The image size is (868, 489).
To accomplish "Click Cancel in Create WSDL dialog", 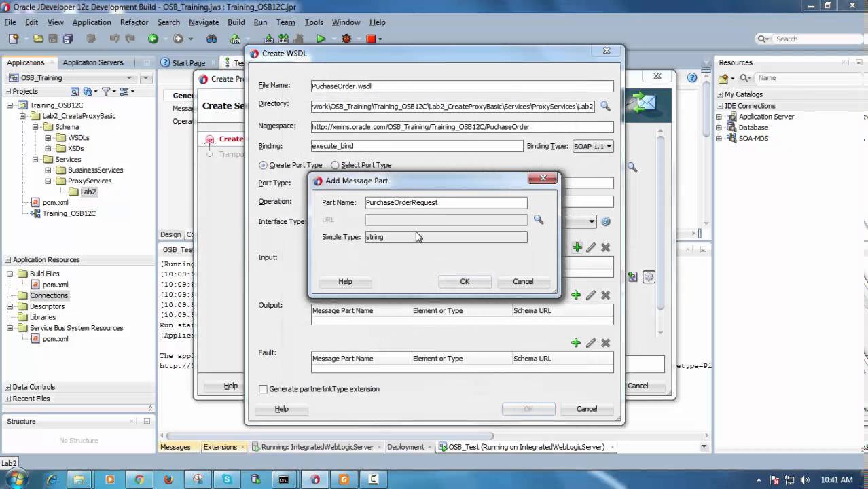I will [587, 409].
